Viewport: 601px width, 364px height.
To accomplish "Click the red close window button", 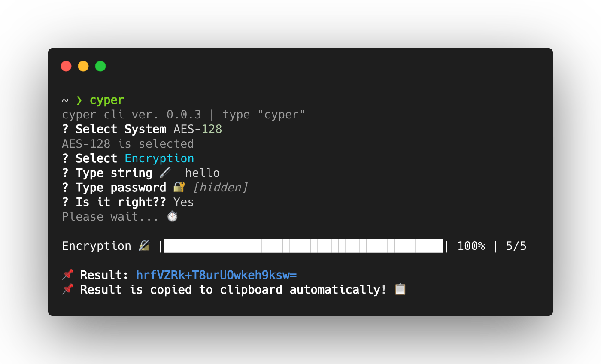I will 66,66.
